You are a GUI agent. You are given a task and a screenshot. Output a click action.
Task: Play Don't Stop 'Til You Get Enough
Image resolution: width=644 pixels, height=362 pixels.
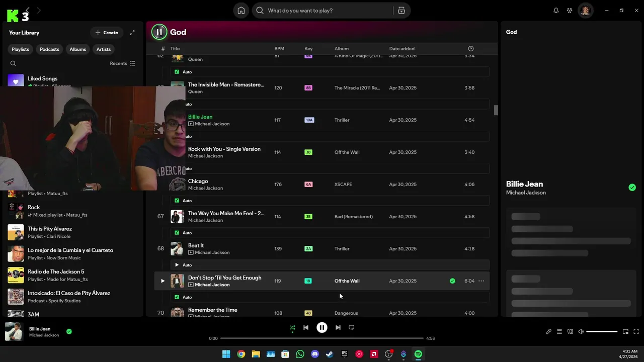tap(163, 281)
